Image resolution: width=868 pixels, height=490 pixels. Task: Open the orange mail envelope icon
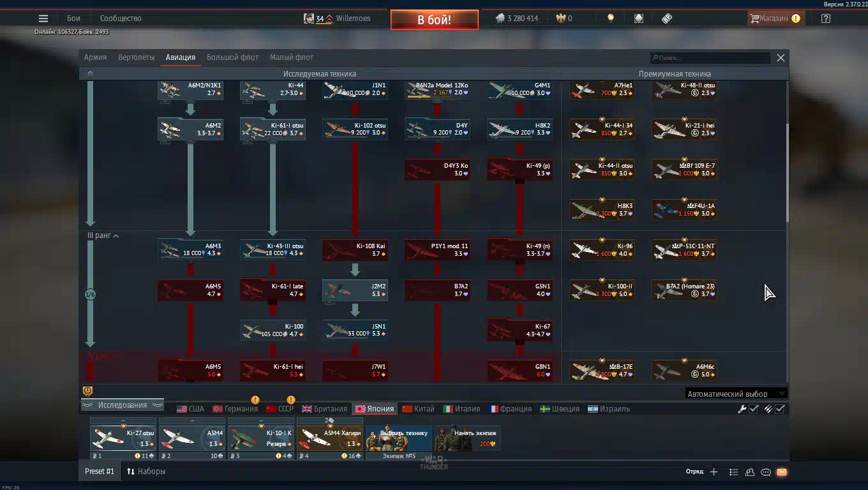782,472
